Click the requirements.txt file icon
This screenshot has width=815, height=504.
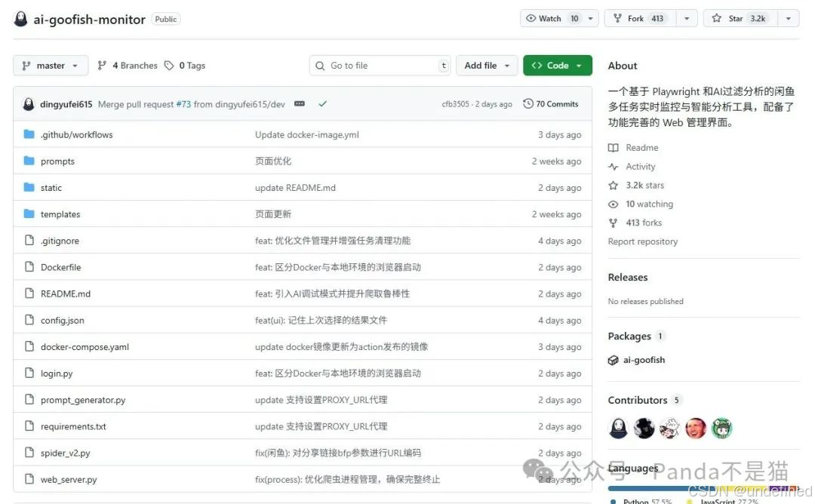(x=29, y=426)
